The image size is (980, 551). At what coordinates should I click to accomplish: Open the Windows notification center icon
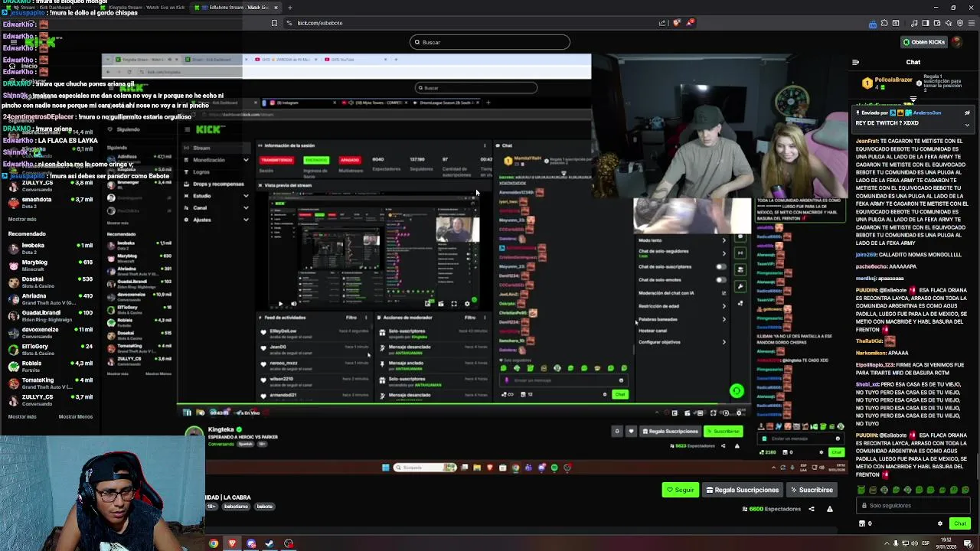tap(968, 544)
